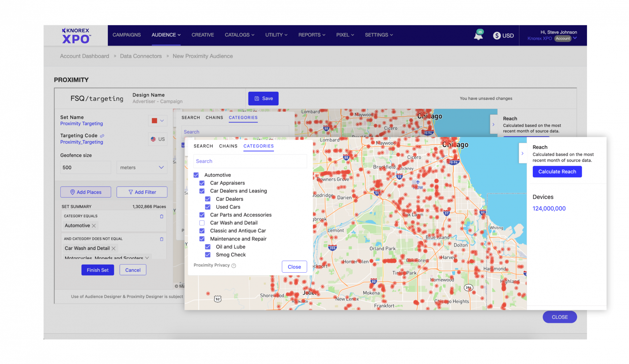
Task: Click the Save button
Action: [263, 99]
